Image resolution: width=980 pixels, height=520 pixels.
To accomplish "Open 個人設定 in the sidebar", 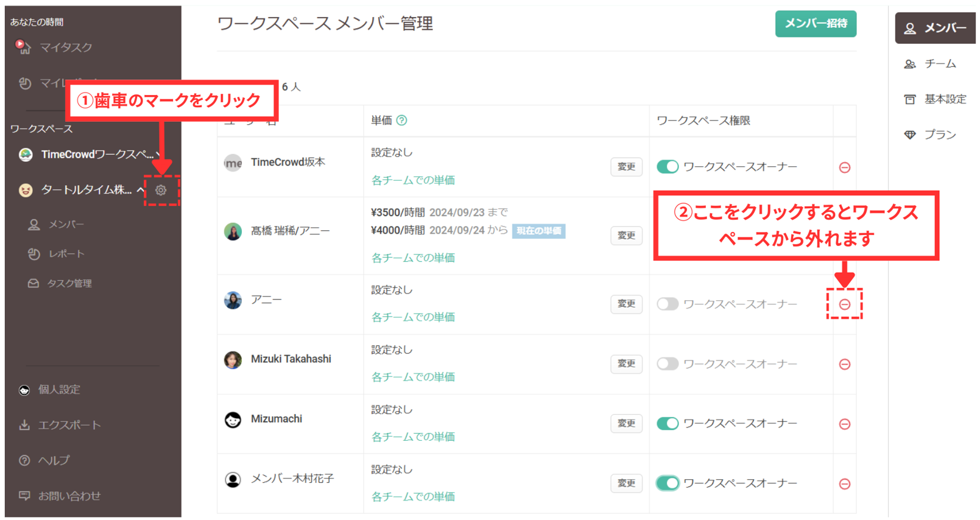I will tap(58, 390).
